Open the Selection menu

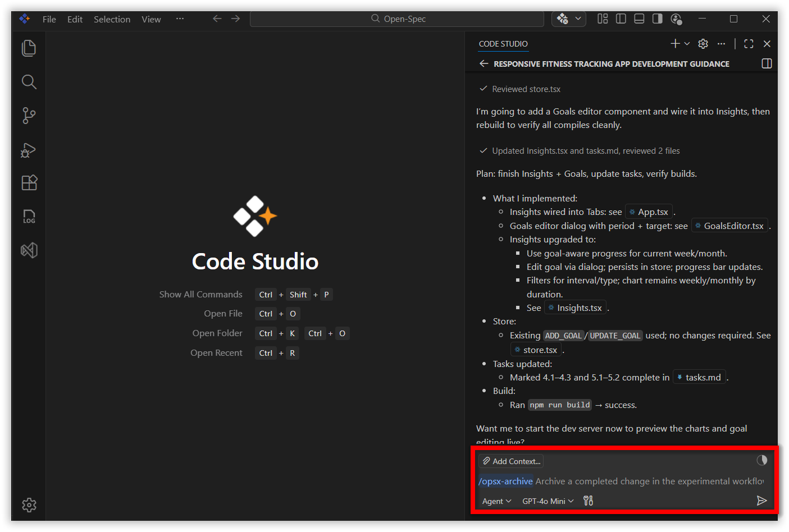click(112, 19)
